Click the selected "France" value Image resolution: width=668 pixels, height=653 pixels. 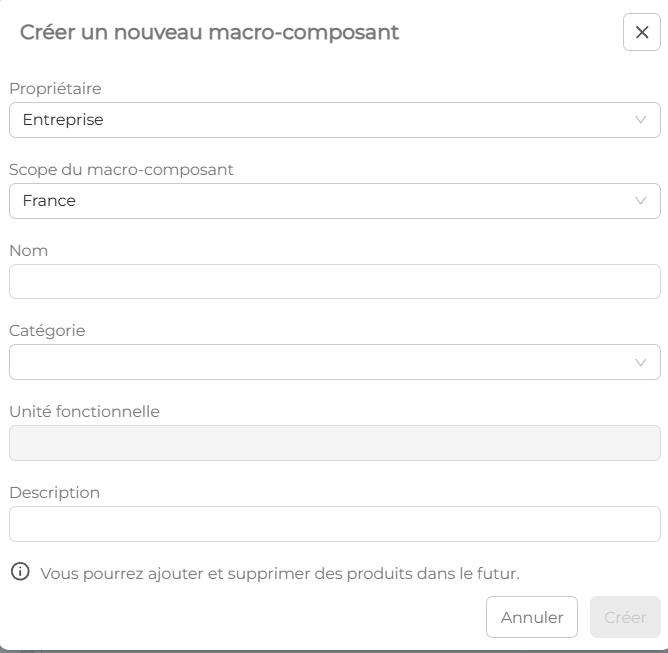[x=49, y=201]
